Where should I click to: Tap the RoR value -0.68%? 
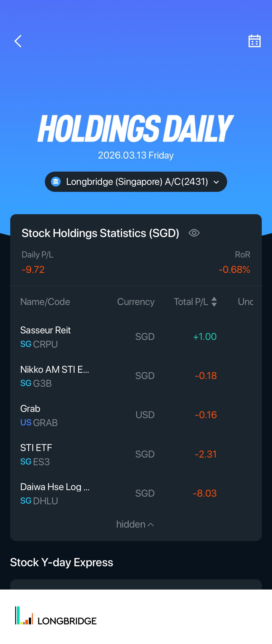click(x=234, y=270)
